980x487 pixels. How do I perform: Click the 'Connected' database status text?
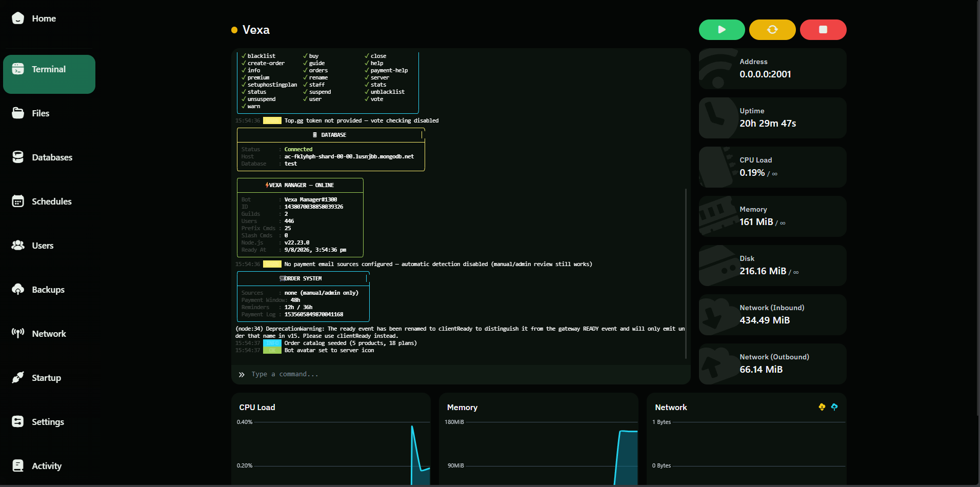pos(298,149)
